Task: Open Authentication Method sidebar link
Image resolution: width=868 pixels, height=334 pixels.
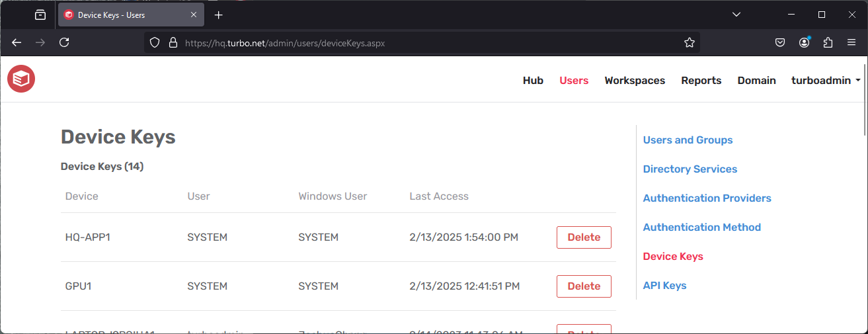Action: (x=702, y=228)
